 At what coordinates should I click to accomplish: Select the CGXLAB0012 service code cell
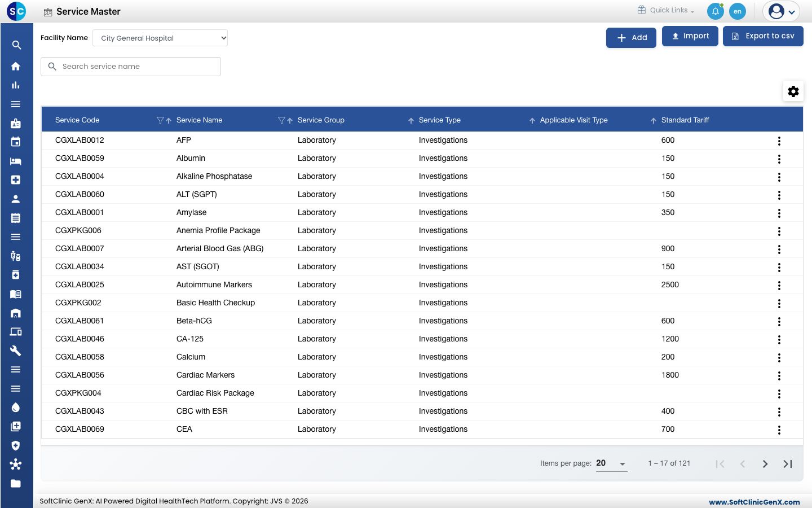(x=80, y=140)
